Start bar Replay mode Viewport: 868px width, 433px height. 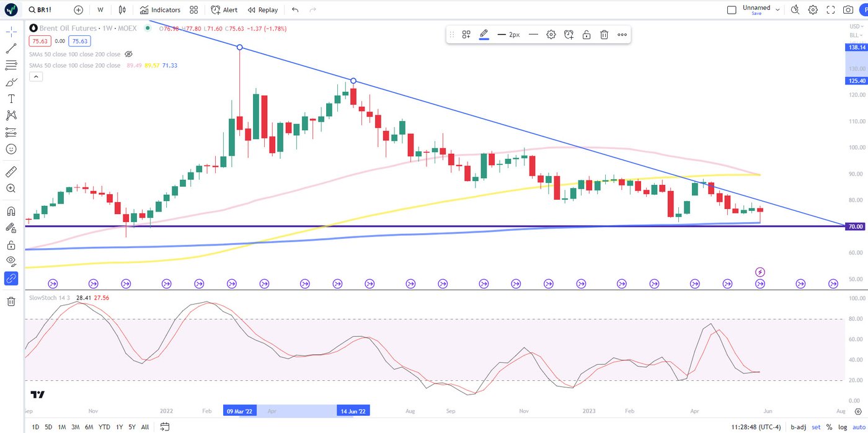pyautogui.click(x=263, y=10)
